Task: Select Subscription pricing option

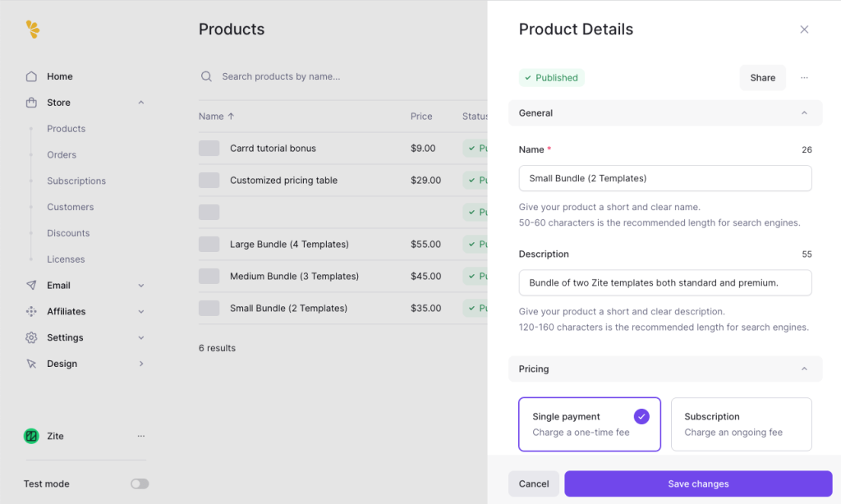Action: [742, 424]
